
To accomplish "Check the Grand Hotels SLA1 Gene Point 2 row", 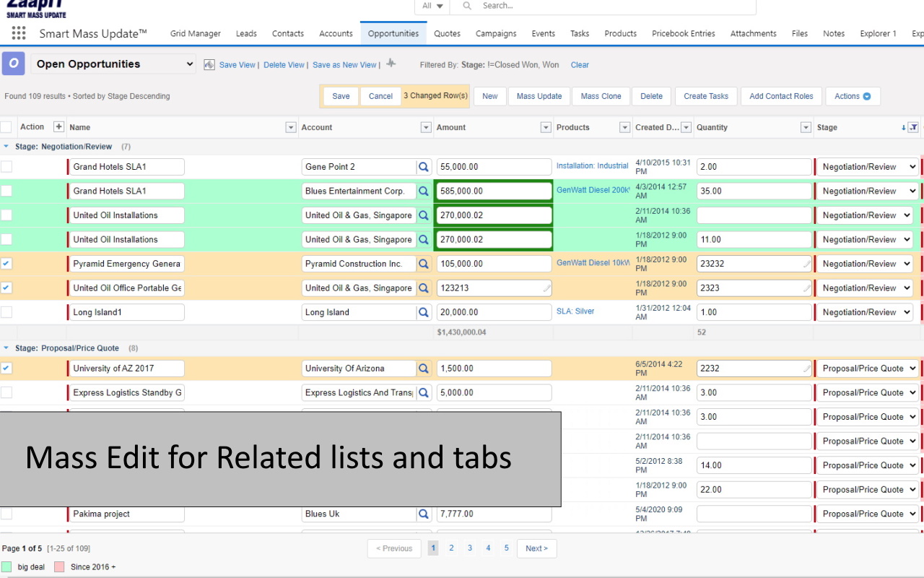I will click(6, 167).
